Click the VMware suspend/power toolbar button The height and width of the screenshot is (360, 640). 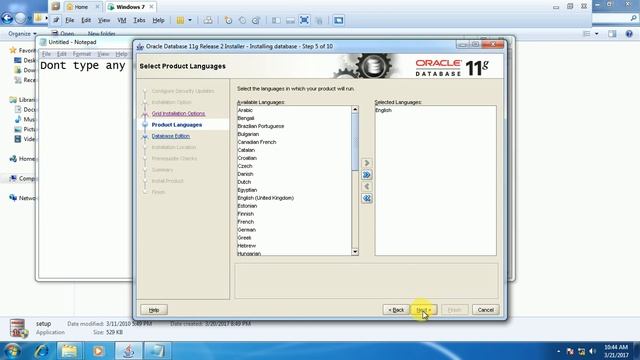point(180,20)
